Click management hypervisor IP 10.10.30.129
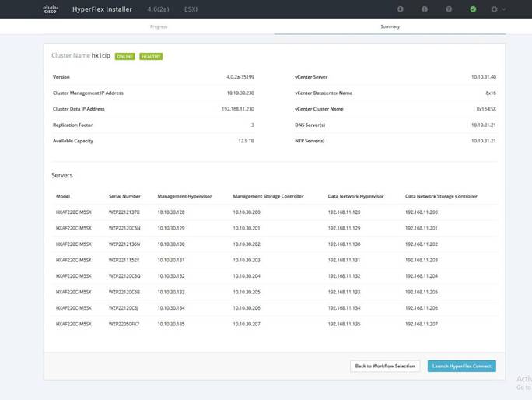 click(x=171, y=228)
